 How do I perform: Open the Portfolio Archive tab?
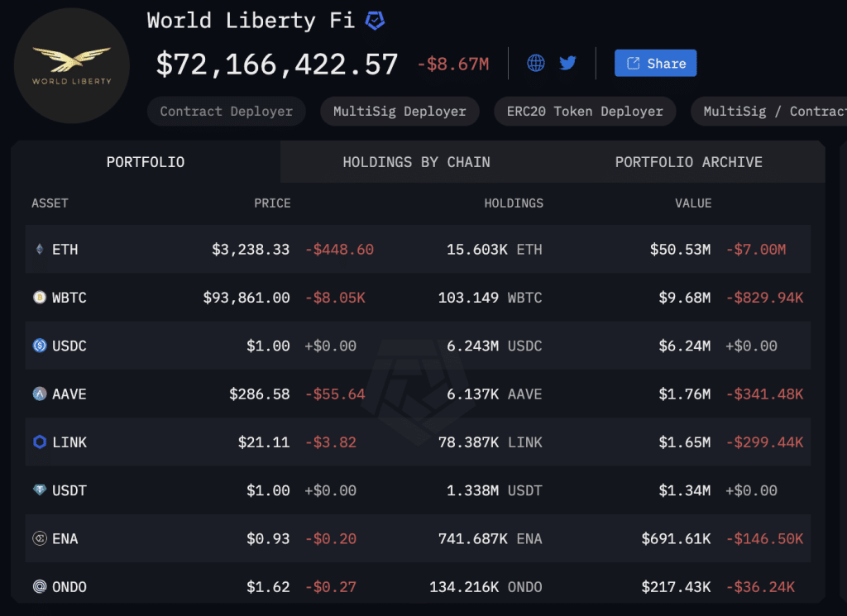689,162
